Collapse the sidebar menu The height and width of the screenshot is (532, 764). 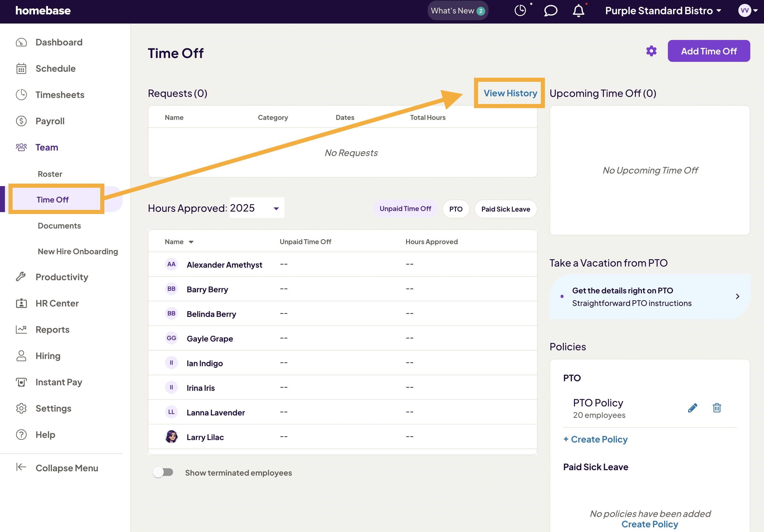click(57, 468)
